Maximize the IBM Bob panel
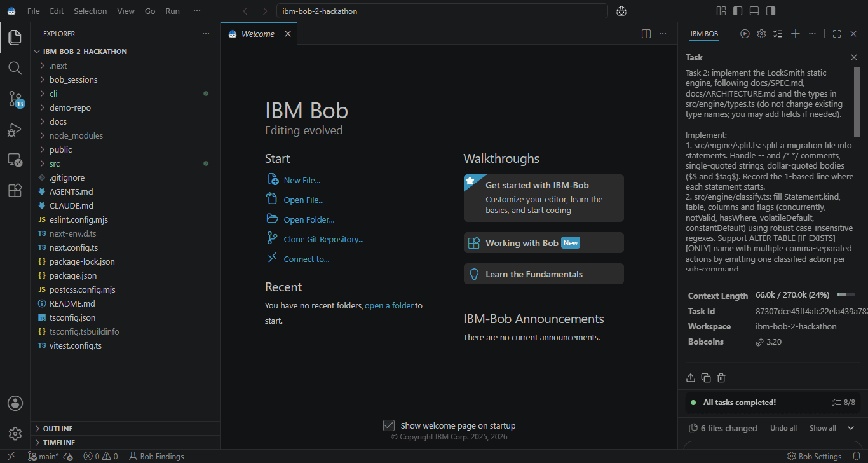This screenshot has height=463, width=868. point(837,34)
